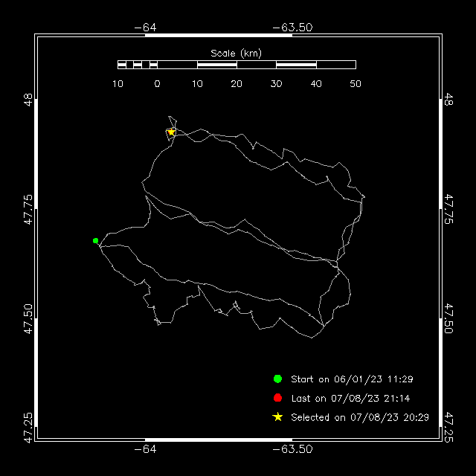
Task: Click the bottom -64 longitude label
Action: point(146,449)
